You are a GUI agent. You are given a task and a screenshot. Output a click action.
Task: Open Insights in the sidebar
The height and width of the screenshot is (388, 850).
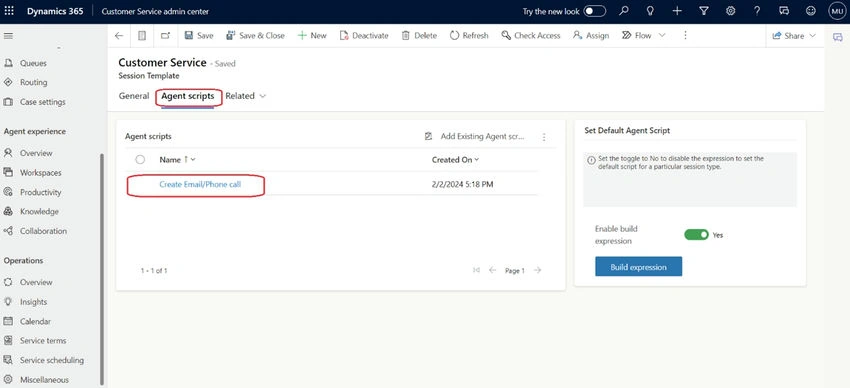(33, 302)
